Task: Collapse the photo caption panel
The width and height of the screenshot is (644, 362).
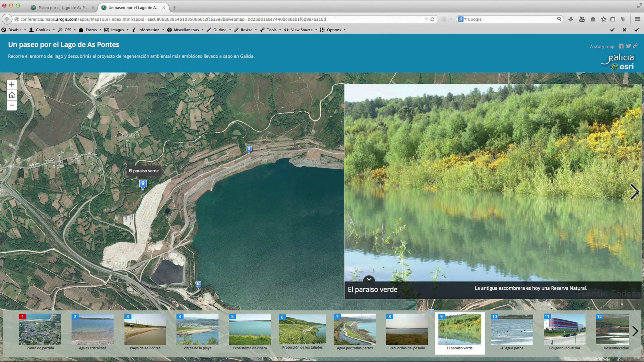Action: tap(369, 279)
